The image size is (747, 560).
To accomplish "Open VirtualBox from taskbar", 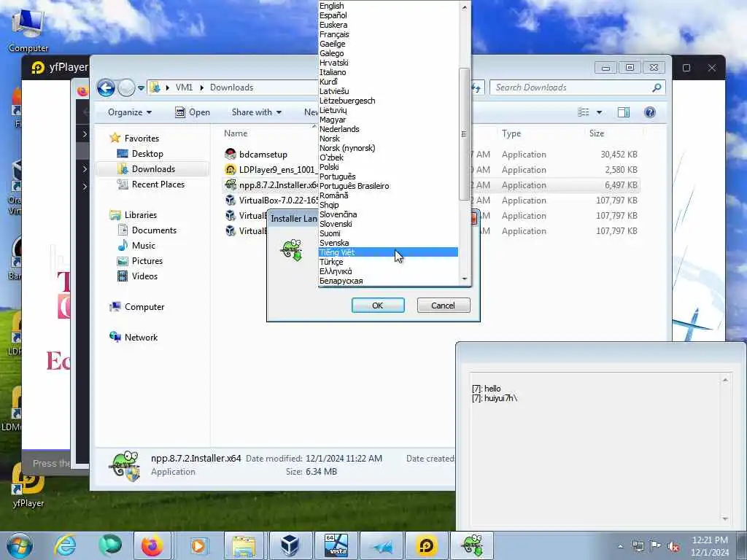I will point(290,545).
